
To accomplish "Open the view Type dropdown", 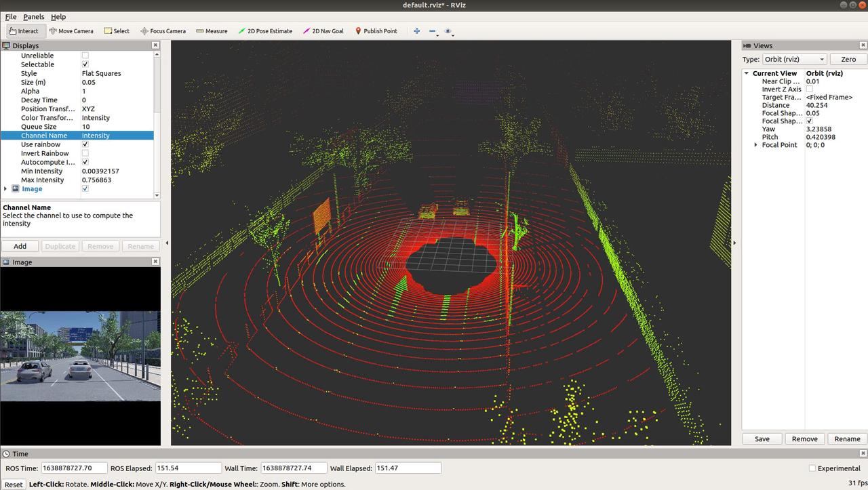I will pos(794,60).
